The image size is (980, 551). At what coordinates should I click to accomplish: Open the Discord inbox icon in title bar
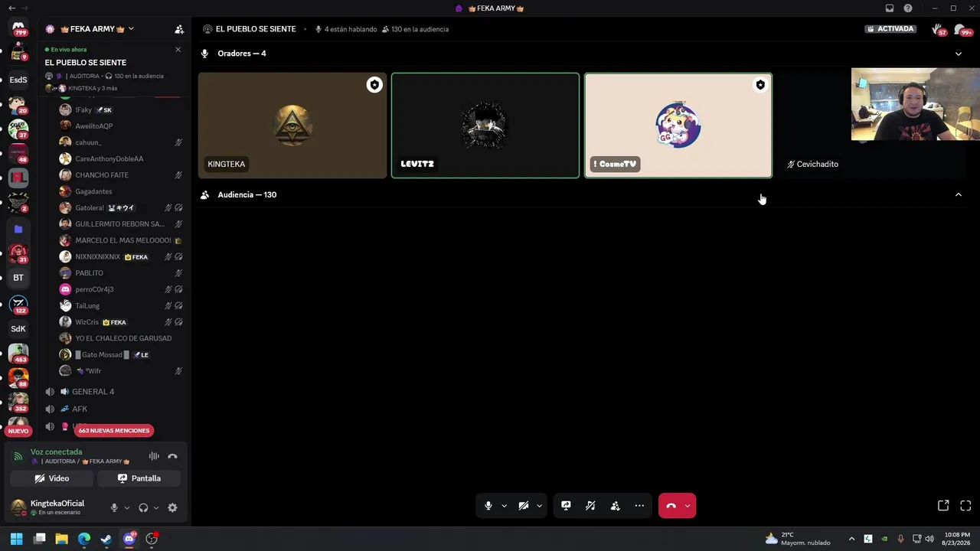[x=890, y=8]
